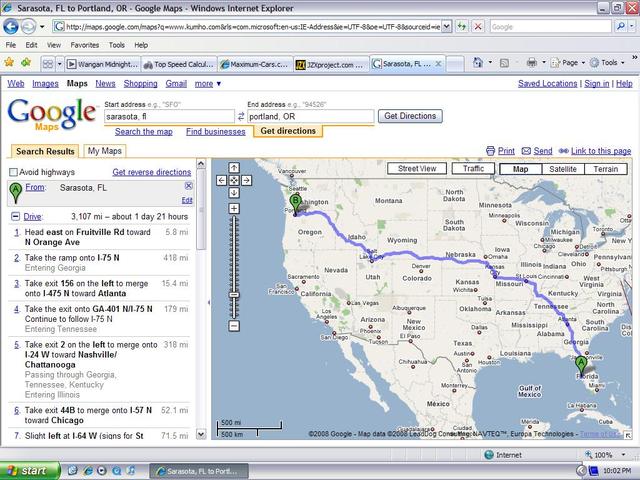640x480 pixels.
Task: Zoom in with the plus button
Action: point(234,209)
